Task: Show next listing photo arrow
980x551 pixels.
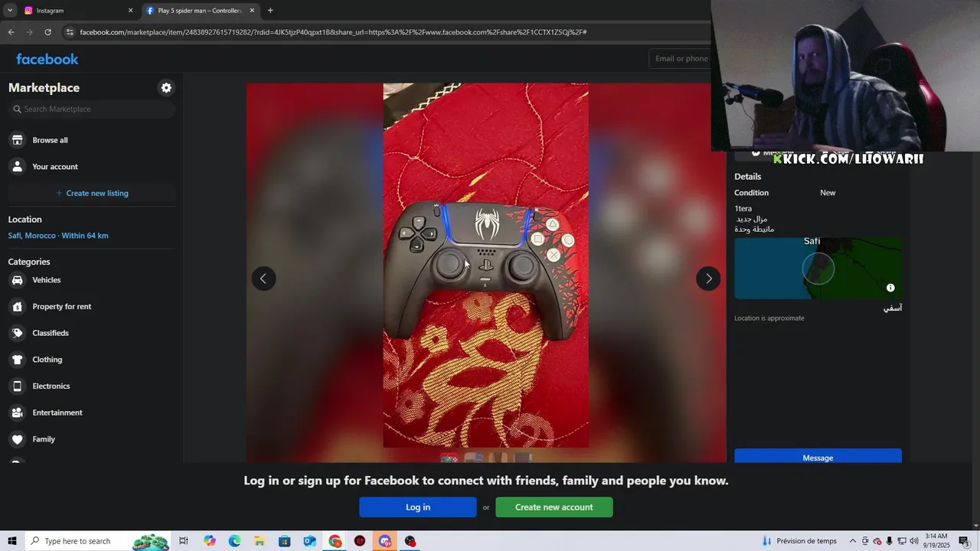Action: 708,279
